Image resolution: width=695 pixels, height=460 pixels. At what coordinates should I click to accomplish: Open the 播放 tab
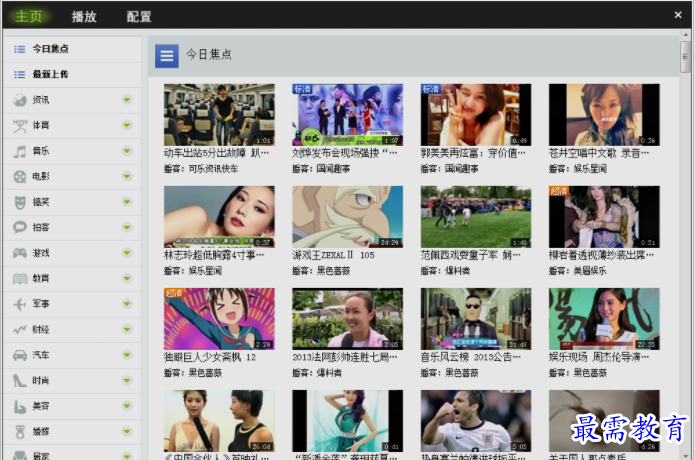(84, 17)
